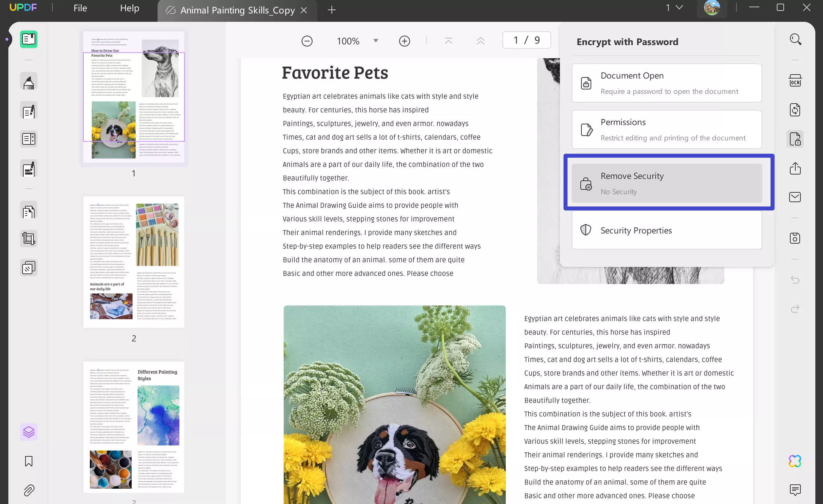Open Security Properties
The width and height of the screenshot is (823, 504).
(x=667, y=230)
